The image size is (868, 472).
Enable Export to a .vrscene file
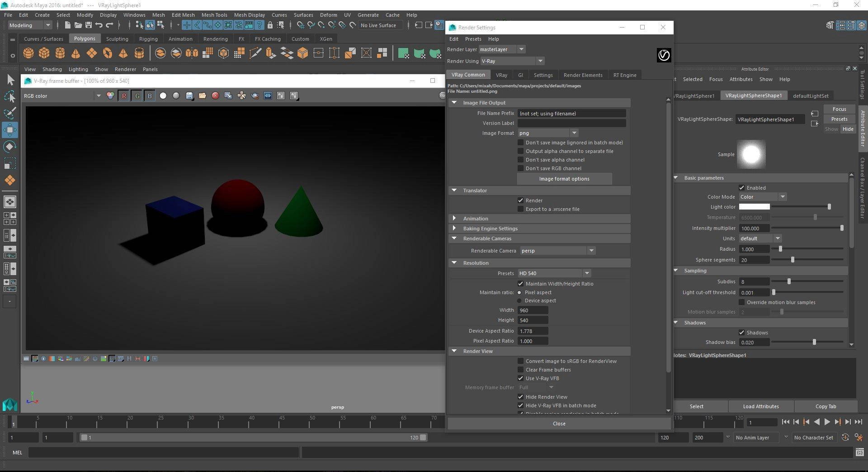520,209
